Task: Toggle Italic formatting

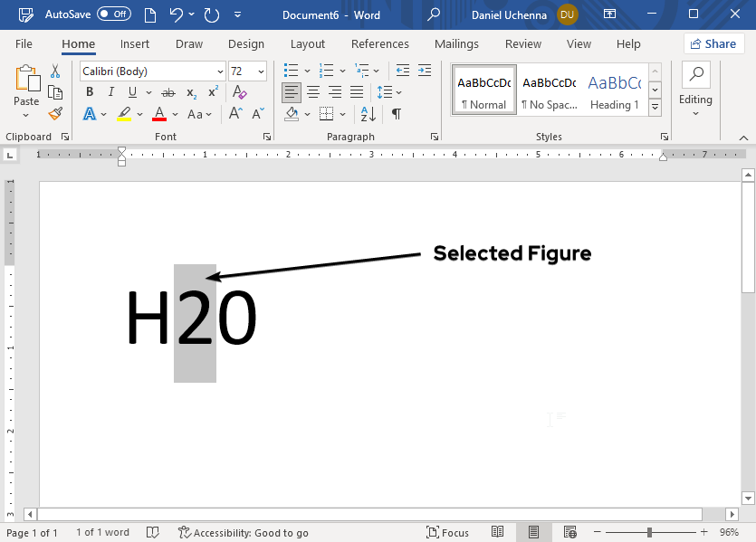Action: point(111,92)
